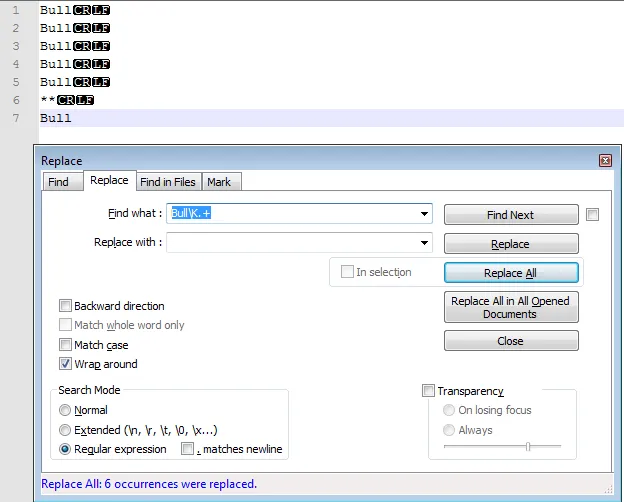Viewport: 624px width, 502px height.
Task: Select Regular expression search mode
Action: pos(64,449)
